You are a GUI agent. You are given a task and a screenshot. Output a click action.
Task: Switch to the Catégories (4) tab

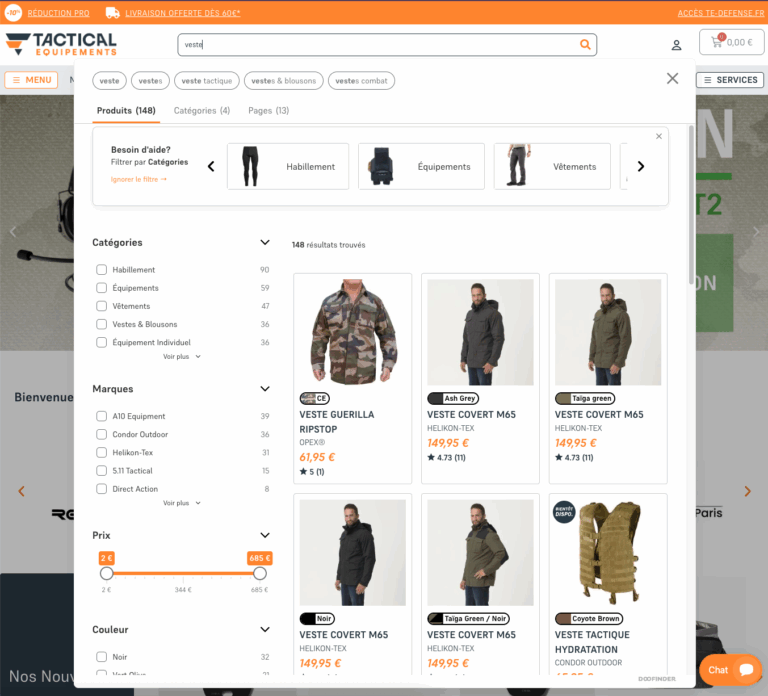(202, 111)
